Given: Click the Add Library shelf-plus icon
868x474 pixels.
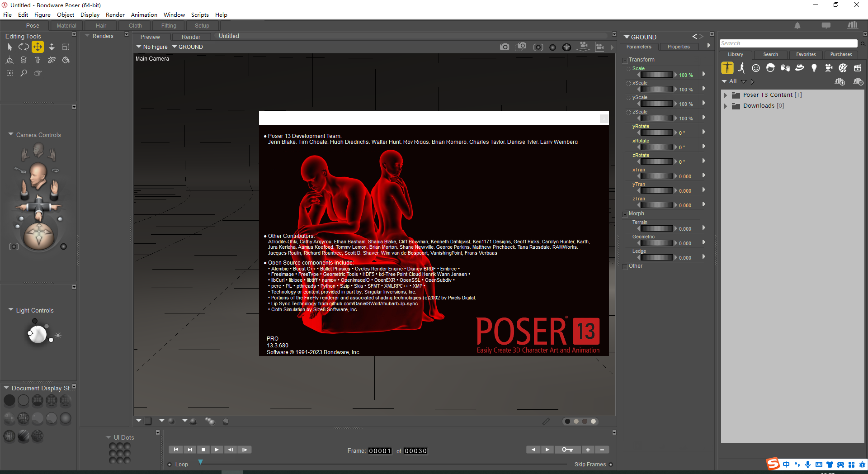Looking at the screenshot, I should point(840,81).
